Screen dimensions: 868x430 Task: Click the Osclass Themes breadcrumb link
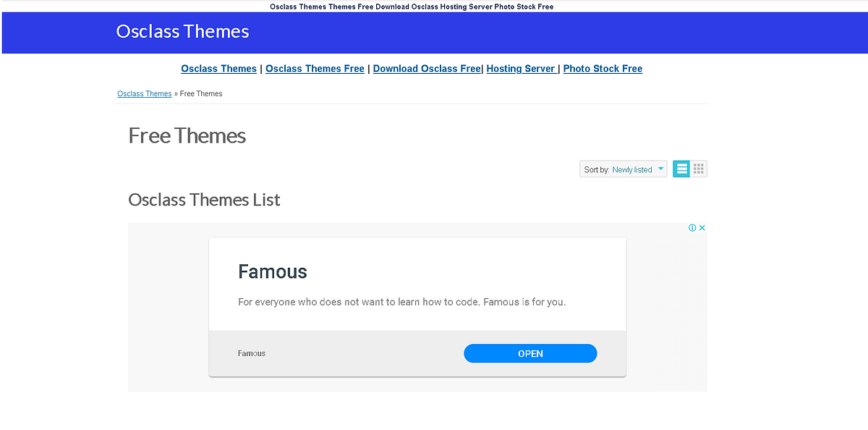tap(144, 93)
